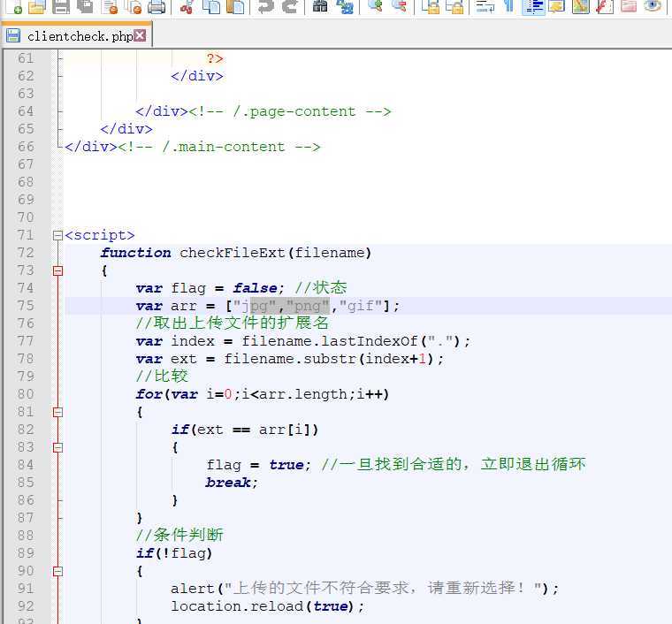Viewport: 672px width, 624px height.
Task: Place cursor on 'alert' on line 91
Action: click(193, 589)
